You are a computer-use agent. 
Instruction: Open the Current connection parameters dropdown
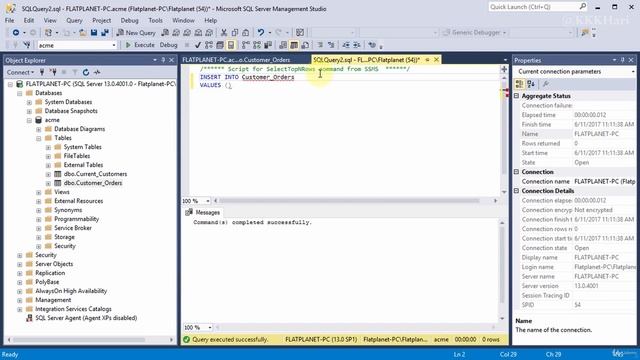coord(633,71)
